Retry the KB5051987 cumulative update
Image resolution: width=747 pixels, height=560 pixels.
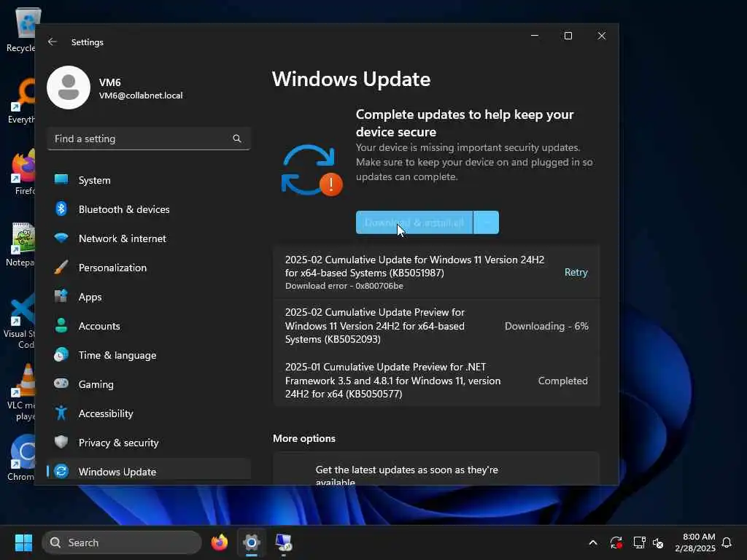click(576, 272)
